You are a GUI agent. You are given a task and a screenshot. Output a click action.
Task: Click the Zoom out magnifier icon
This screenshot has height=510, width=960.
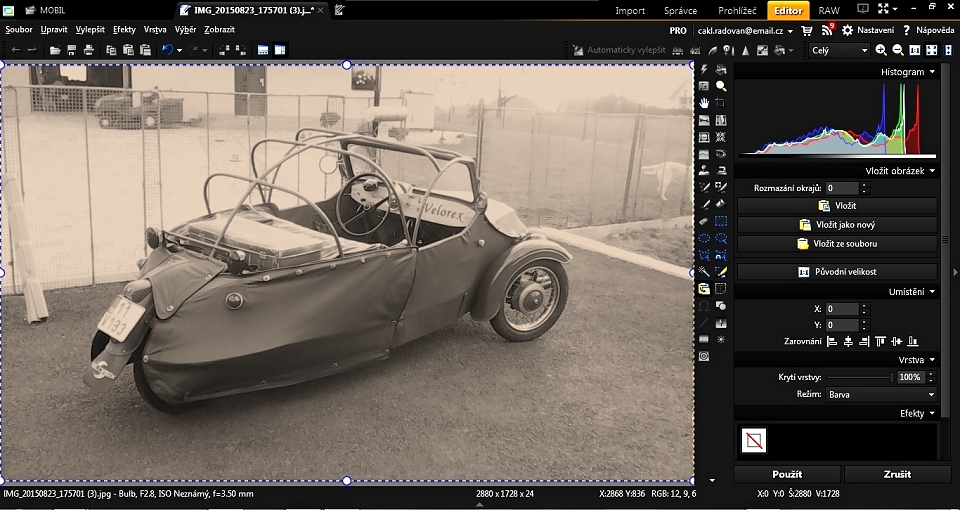coord(897,50)
